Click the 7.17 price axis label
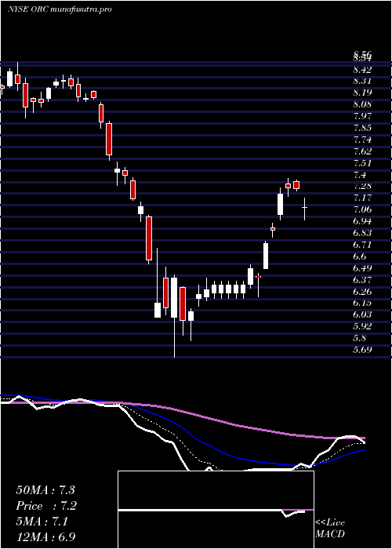 [362, 198]
